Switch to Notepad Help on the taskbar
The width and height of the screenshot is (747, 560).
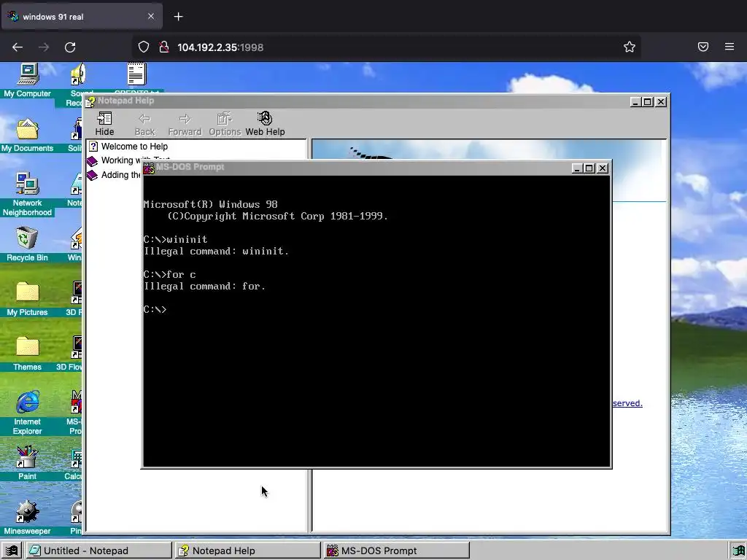247,551
